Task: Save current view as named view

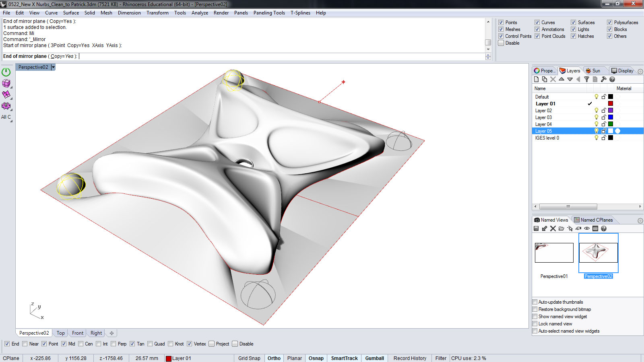Action: point(536,228)
